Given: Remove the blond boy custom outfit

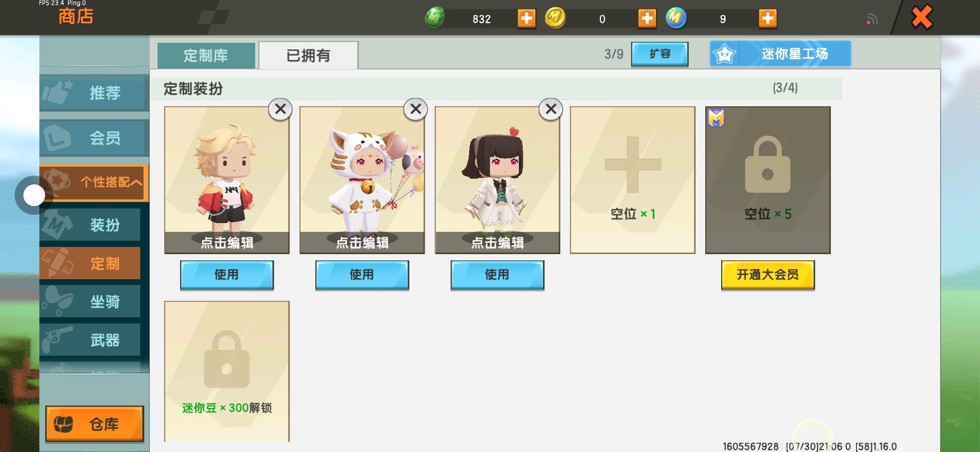Looking at the screenshot, I should (280, 110).
